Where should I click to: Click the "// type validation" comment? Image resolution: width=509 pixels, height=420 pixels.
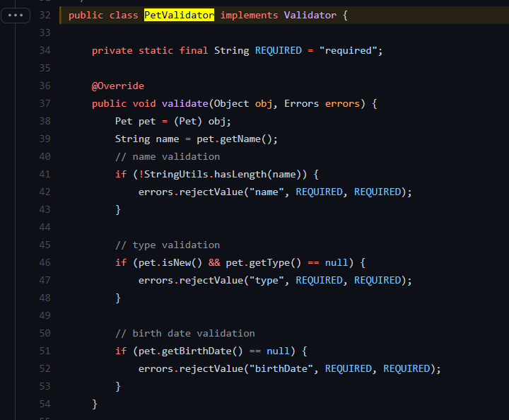(x=168, y=245)
